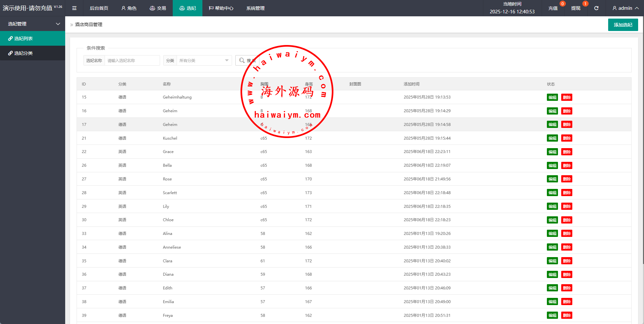The height and width of the screenshot is (324, 644).
Task: Go to 后台首页 tab
Action: [99, 8]
